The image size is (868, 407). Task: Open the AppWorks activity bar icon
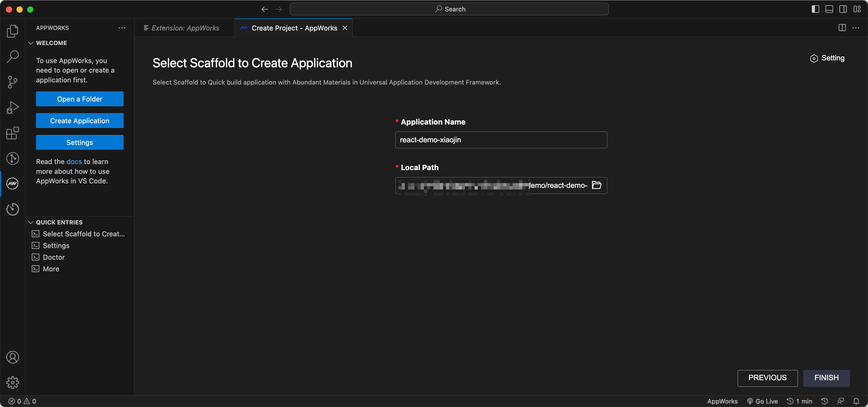click(12, 184)
